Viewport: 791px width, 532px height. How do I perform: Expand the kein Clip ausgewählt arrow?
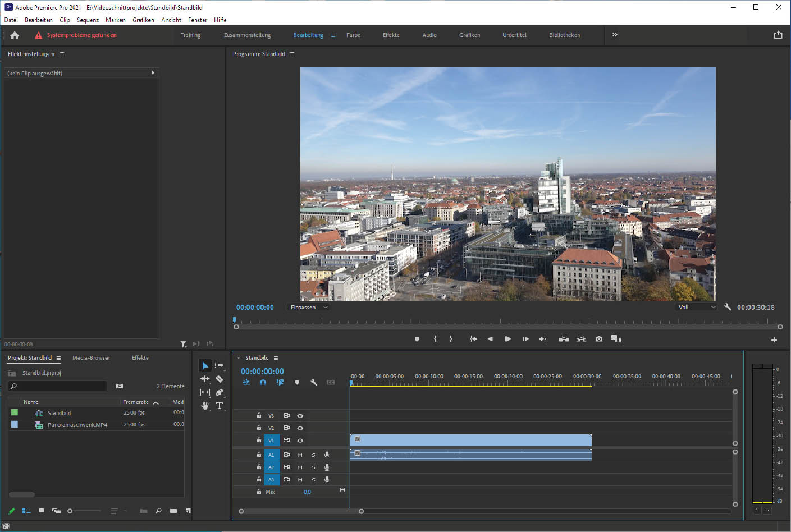[x=153, y=73]
